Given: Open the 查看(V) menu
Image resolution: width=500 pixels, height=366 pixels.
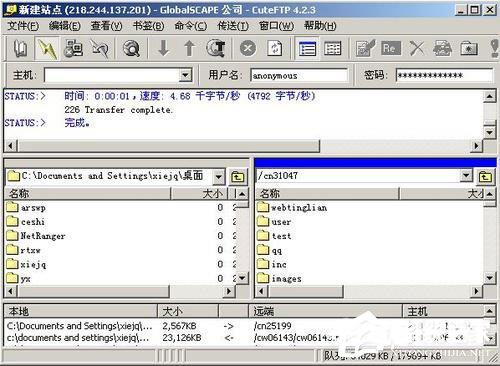Looking at the screenshot, I should [106, 26].
